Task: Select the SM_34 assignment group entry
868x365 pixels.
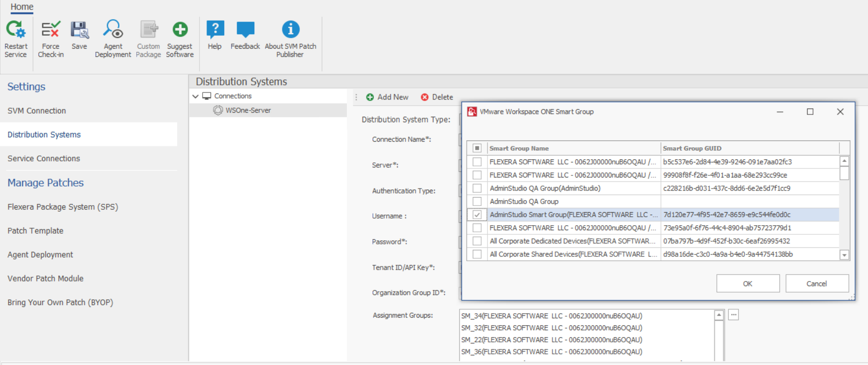Action: [x=552, y=316]
